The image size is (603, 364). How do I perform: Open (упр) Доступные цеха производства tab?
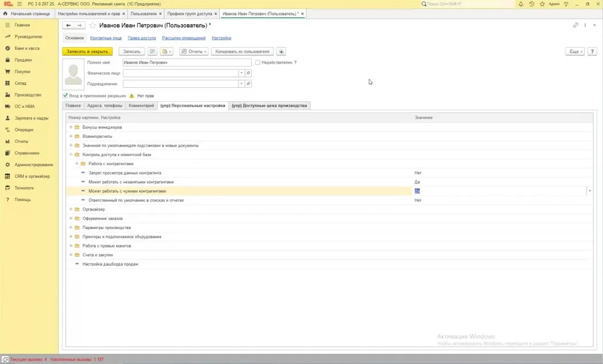coord(269,106)
